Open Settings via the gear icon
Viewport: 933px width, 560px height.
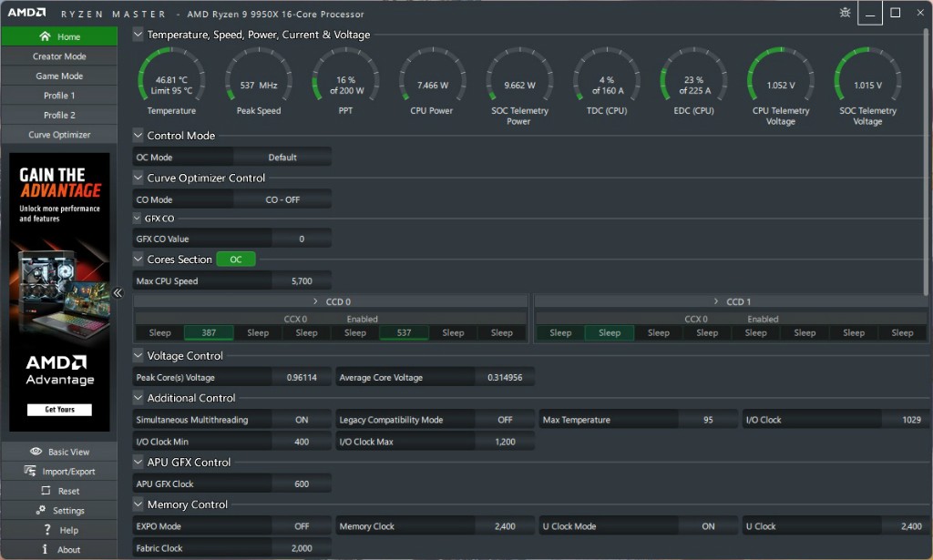pyautogui.click(x=41, y=511)
